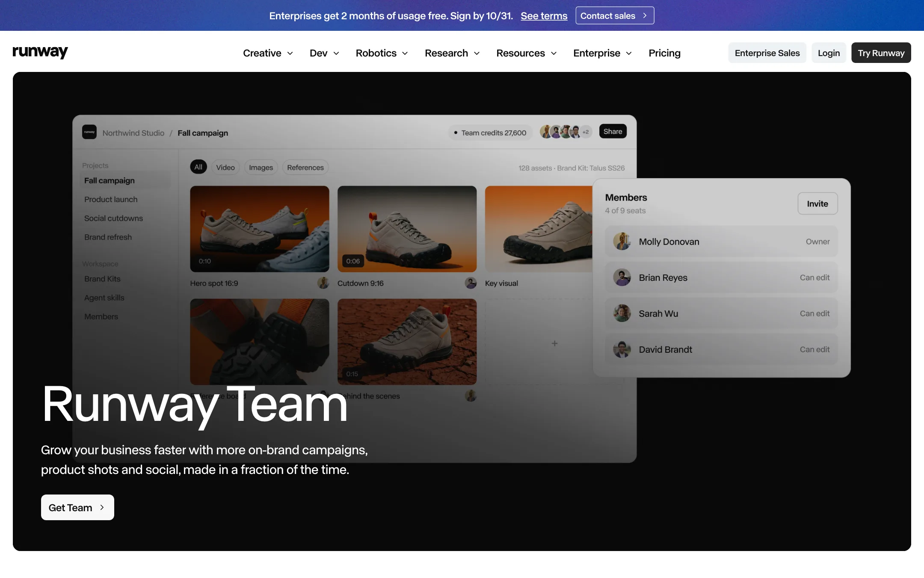
Task: Click the runway logo
Action: (x=40, y=52)
